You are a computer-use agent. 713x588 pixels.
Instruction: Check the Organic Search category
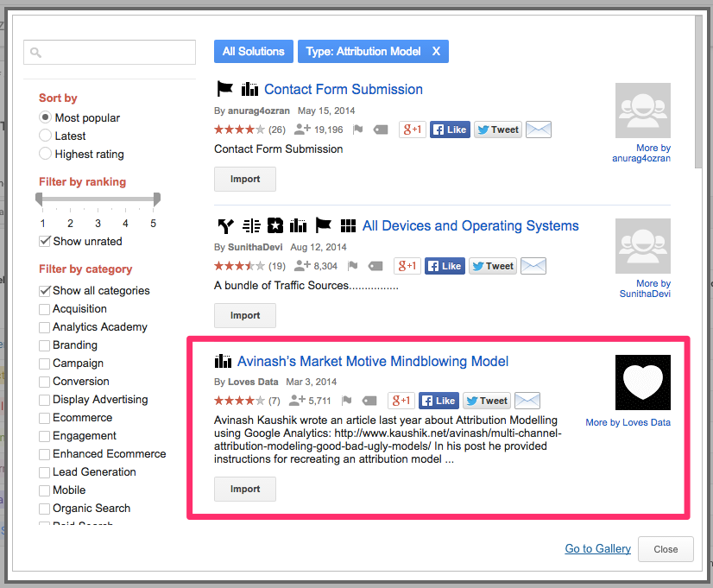[x=44, y=509]
